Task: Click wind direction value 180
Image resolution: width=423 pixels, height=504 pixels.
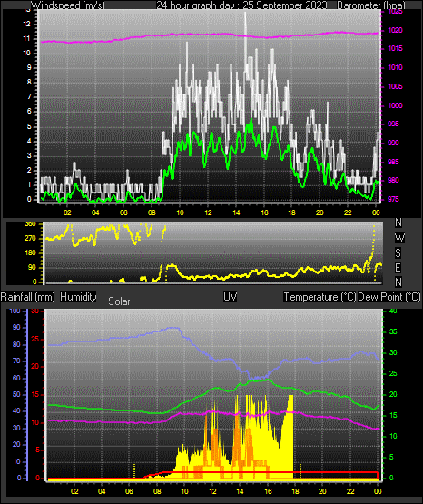Action: [x=30, y=253]
